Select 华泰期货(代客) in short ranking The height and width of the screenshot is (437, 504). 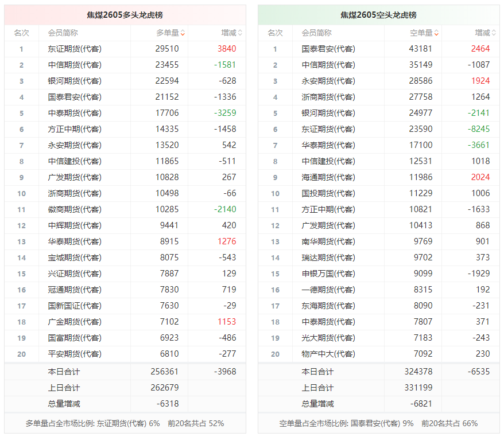[328, 145]
